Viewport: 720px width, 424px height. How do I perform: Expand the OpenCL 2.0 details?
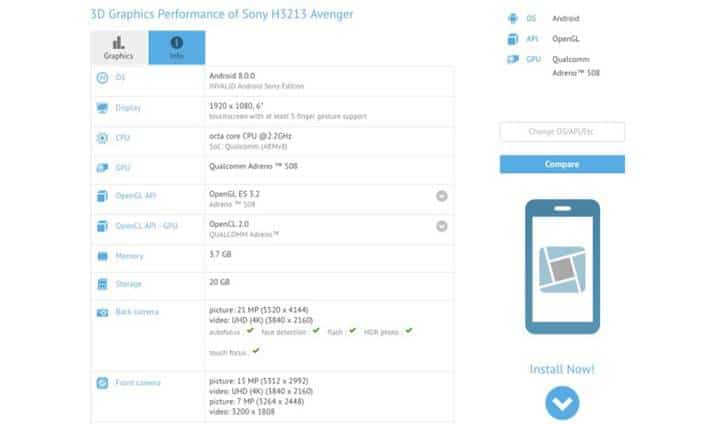click(x=442, y=226)
